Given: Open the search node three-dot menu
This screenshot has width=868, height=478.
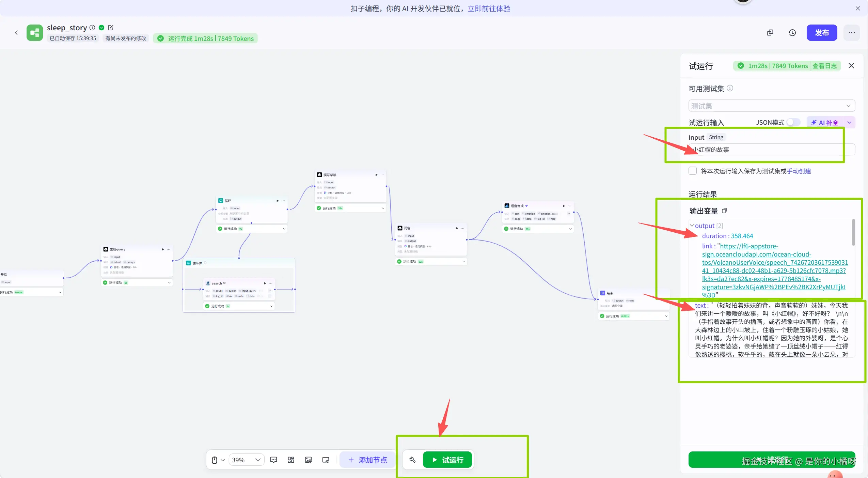Looking at the screenshot, I should point(271,283).
